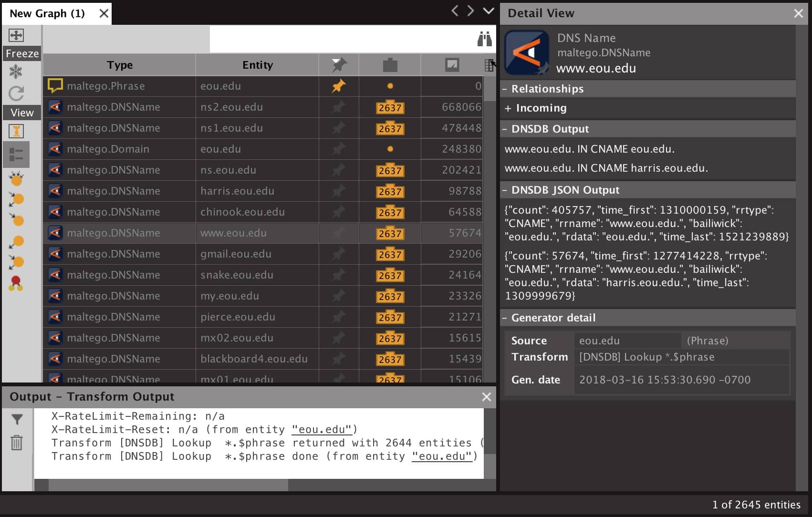Image resolution: width=812 pixels, height=517 pixels.
Task: Sort by the Entity column header
Action: 258,65
